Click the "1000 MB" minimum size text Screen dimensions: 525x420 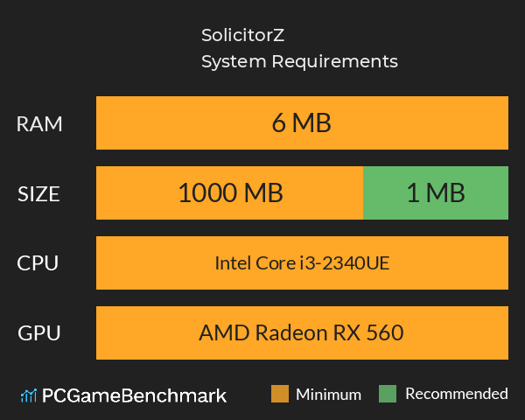pos(230,193)
